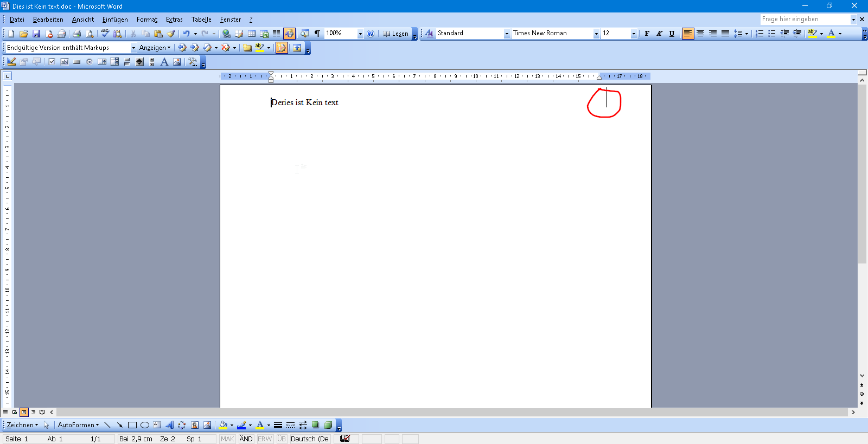Expand the 'Endgültige Version enthält Markups' dropdown

133,48
